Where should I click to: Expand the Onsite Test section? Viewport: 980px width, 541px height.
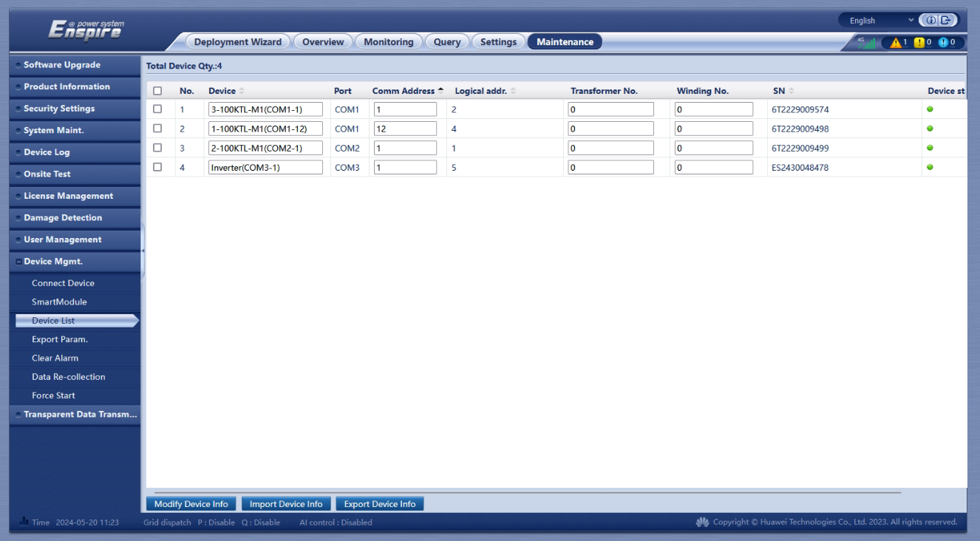75,174
